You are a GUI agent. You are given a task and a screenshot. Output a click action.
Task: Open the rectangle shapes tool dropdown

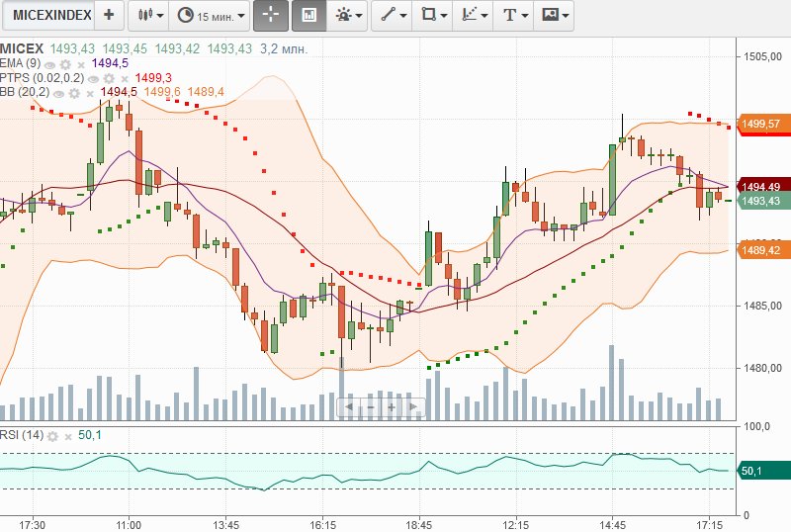pos(433,16)
